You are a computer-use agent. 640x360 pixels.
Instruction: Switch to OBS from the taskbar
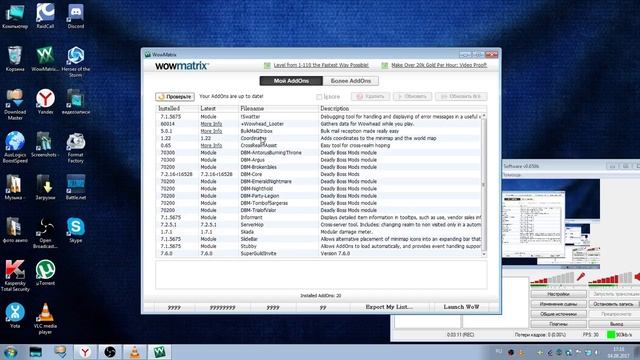[x=109, y=352]
